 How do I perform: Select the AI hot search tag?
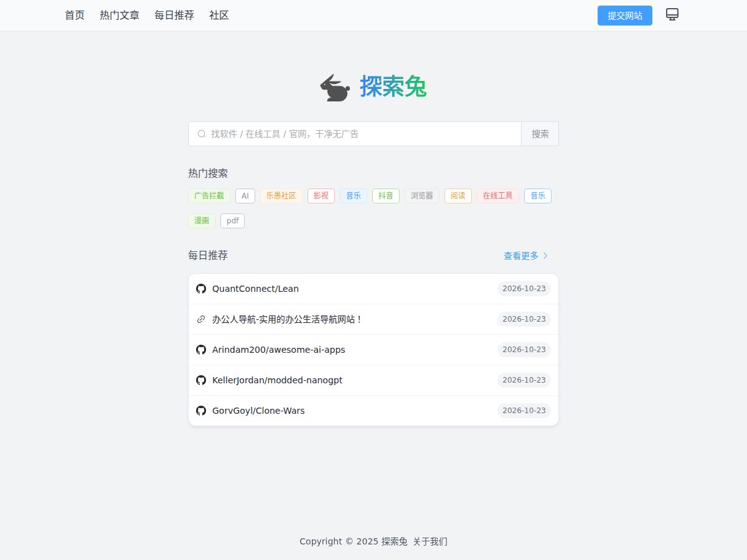click(245, 195)
